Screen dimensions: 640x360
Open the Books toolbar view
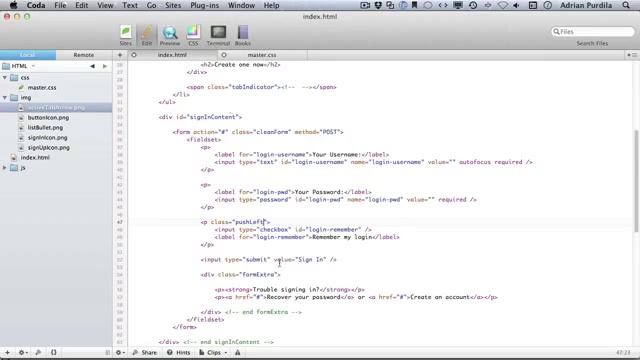(242, 35)
